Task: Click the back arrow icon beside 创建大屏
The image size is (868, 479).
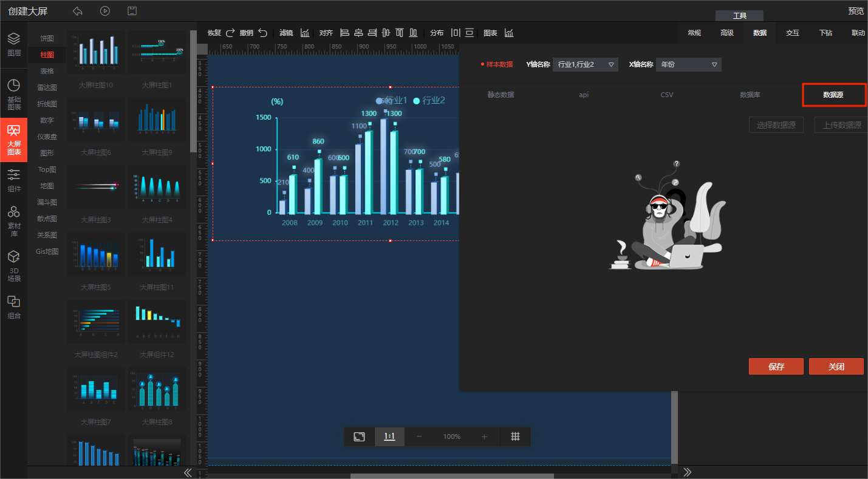Action: 77,11
